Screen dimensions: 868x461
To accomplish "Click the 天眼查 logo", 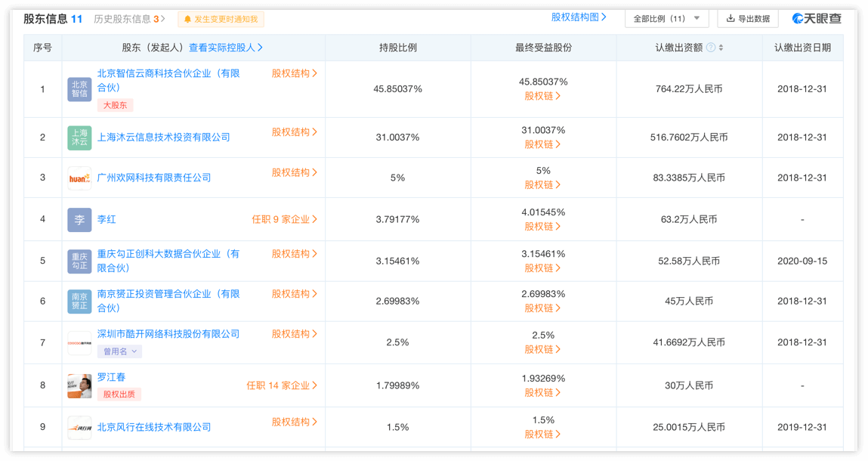I will pyautogui.click(x=817, y=19).
